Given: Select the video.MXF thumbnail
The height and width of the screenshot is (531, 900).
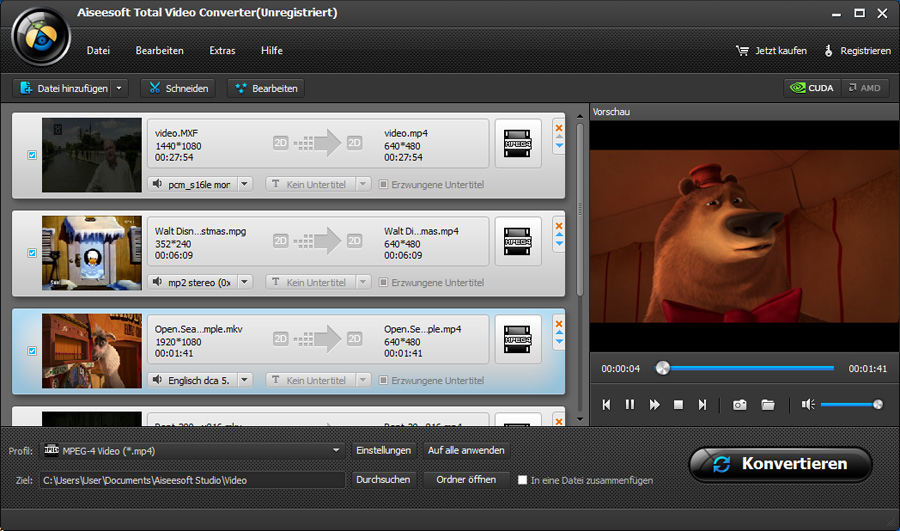Looking at the screenshot, I should (x=92, y=155).
